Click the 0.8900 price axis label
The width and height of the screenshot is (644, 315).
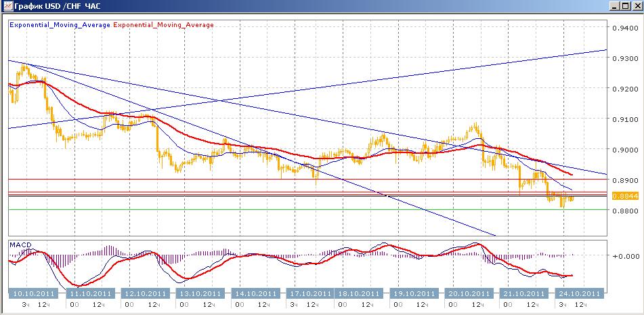coord(625,180)
